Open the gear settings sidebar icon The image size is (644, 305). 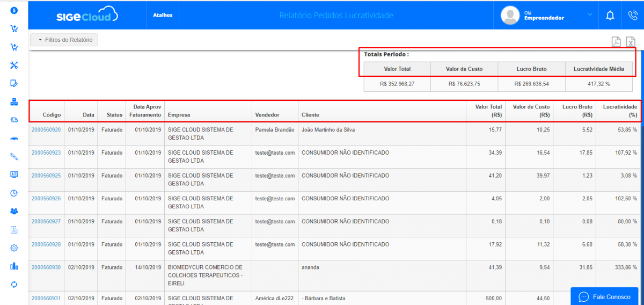click(14, 248)
